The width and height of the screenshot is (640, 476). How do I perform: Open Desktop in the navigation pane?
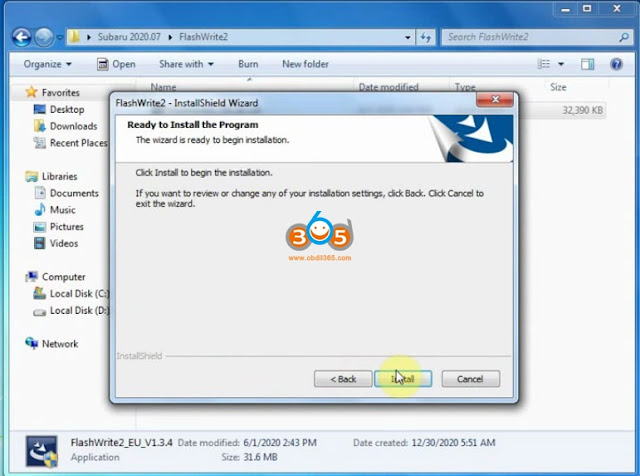click(x=67, y=109)
